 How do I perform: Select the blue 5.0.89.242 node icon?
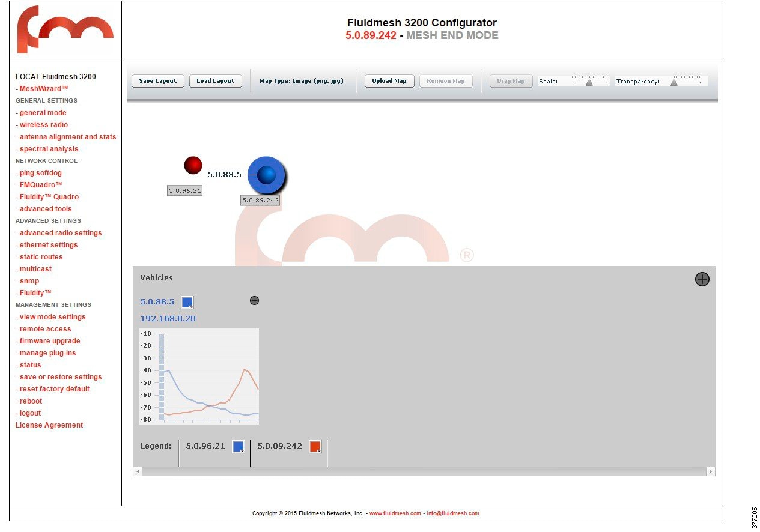pyautogui.click(x=266, y=175)
